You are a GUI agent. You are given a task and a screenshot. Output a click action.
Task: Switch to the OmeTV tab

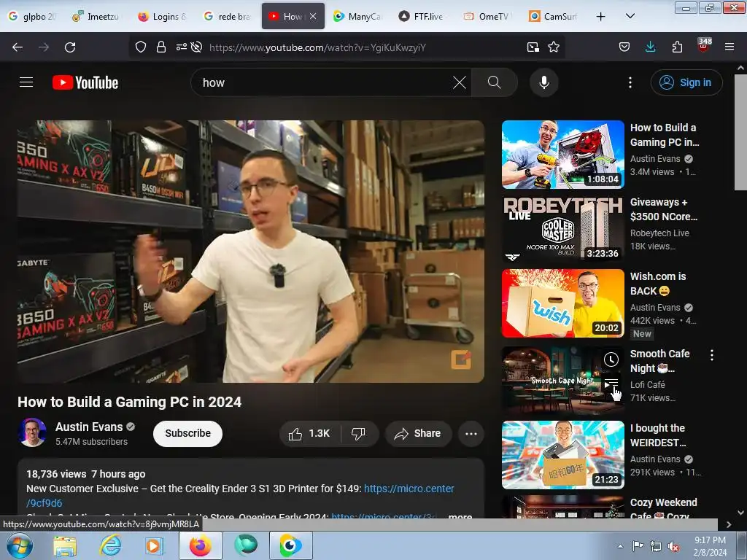(488, 16)
